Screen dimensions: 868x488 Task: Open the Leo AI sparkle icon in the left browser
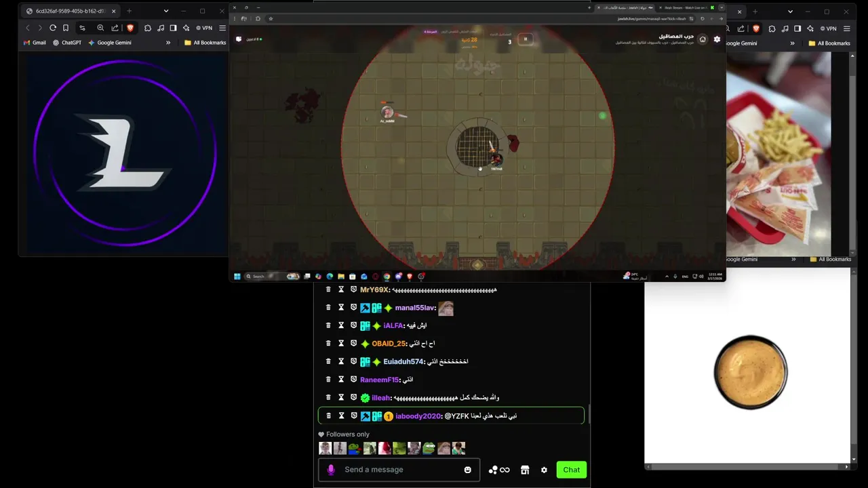(x=186, y=28)
